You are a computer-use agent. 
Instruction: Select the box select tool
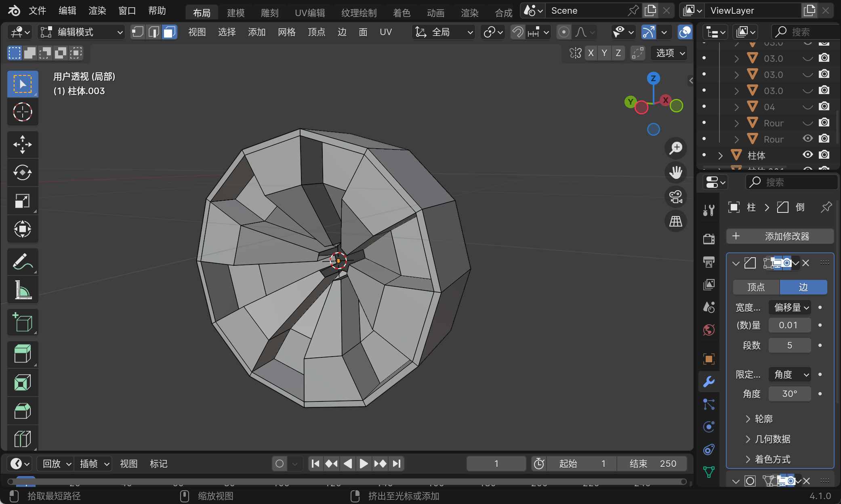(23, 84)
